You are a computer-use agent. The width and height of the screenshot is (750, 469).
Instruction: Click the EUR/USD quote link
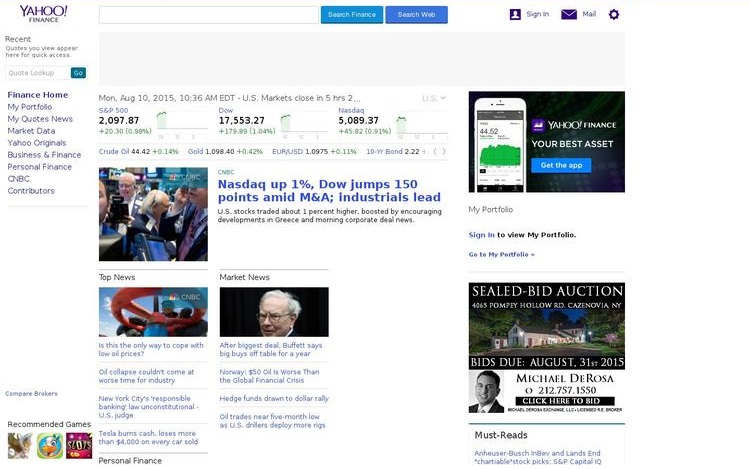287,152
